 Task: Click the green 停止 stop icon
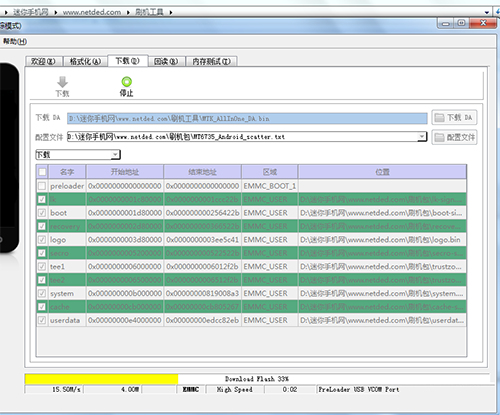point(126,82)
